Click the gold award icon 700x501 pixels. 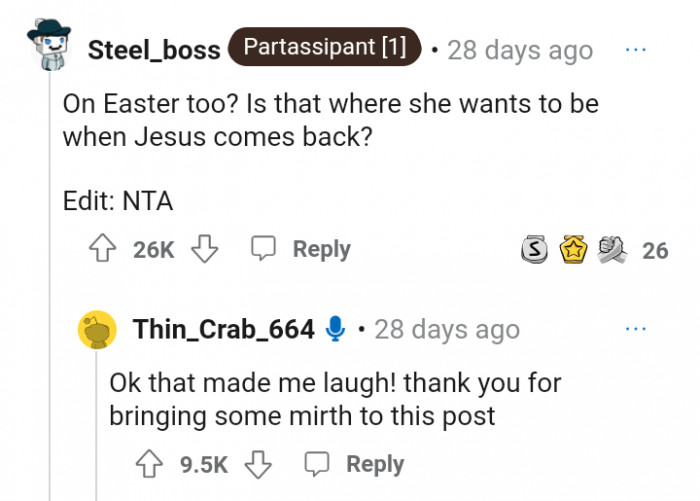click(572, 250)
